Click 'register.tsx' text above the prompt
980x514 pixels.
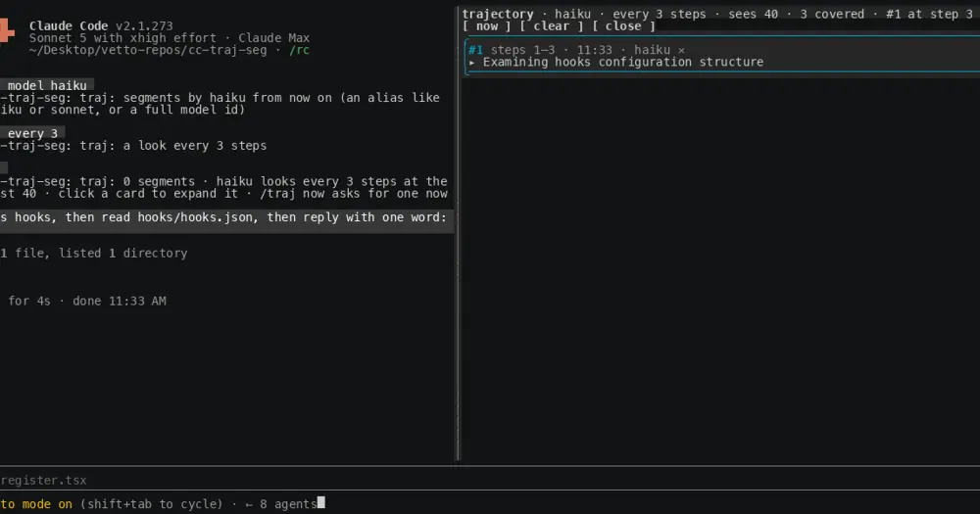point(43,481)
